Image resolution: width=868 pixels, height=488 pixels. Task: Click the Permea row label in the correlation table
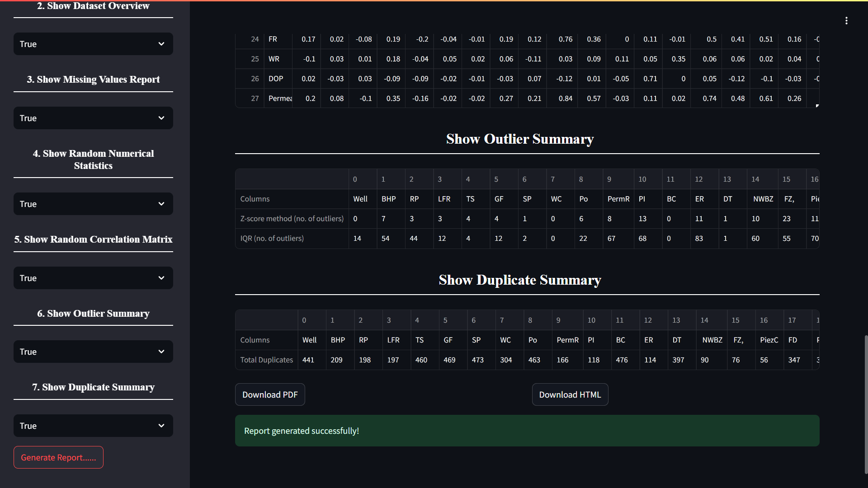click(280, 99)
